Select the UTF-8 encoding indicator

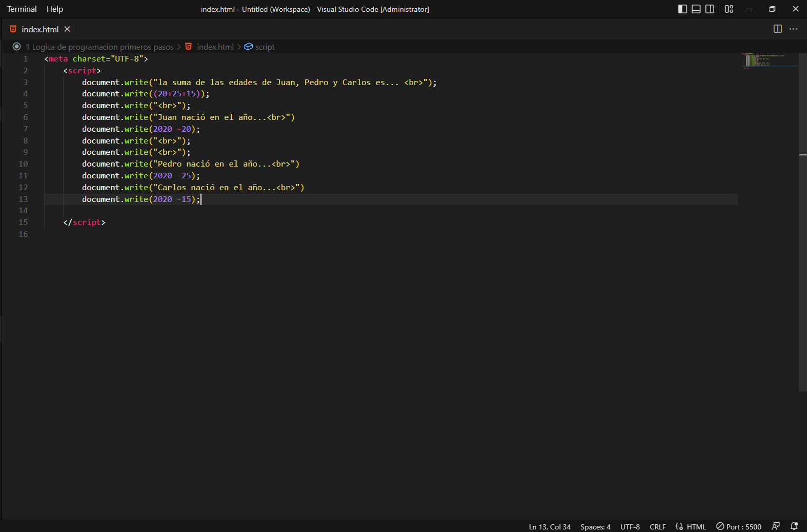630,527
